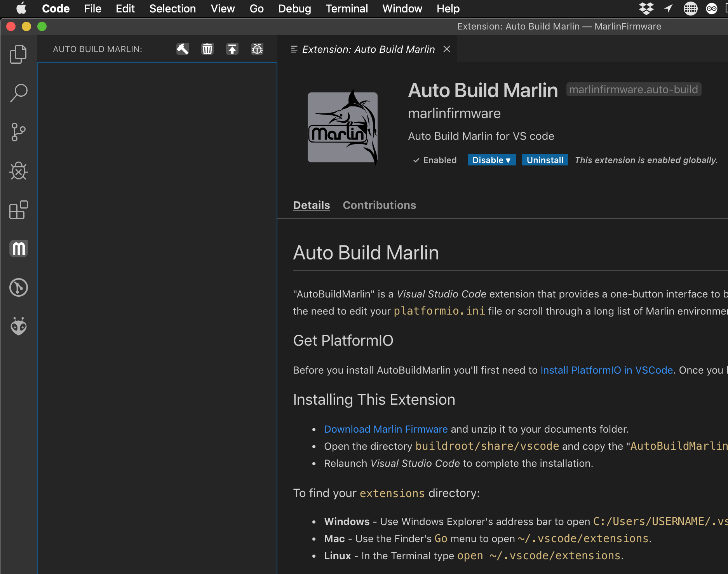Open the PlatformIO alien icon view
728x574 pixels.
coord(18,326)
